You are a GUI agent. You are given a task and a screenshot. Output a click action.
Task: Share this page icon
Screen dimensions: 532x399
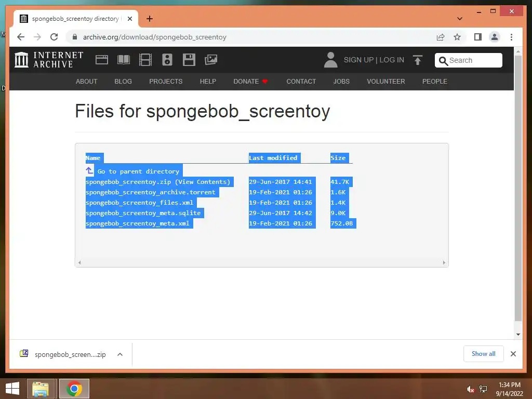coord(441,37)
